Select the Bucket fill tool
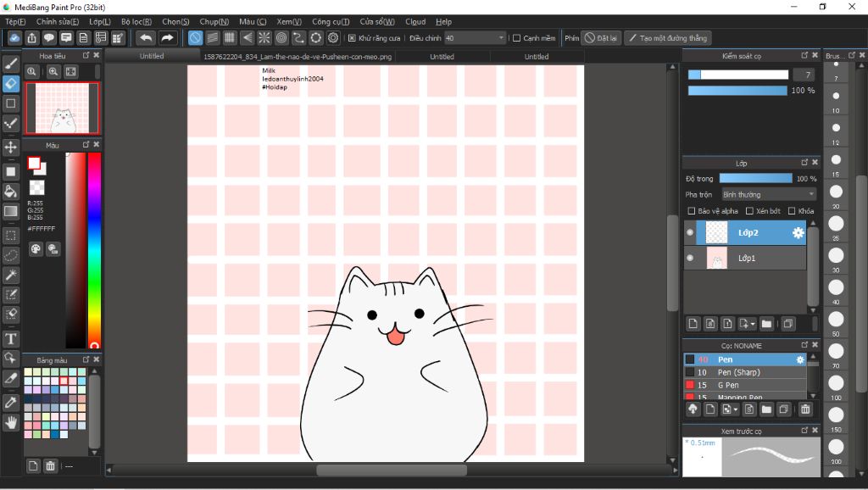This screenshot has height=490, width=868. click(10, 192)
